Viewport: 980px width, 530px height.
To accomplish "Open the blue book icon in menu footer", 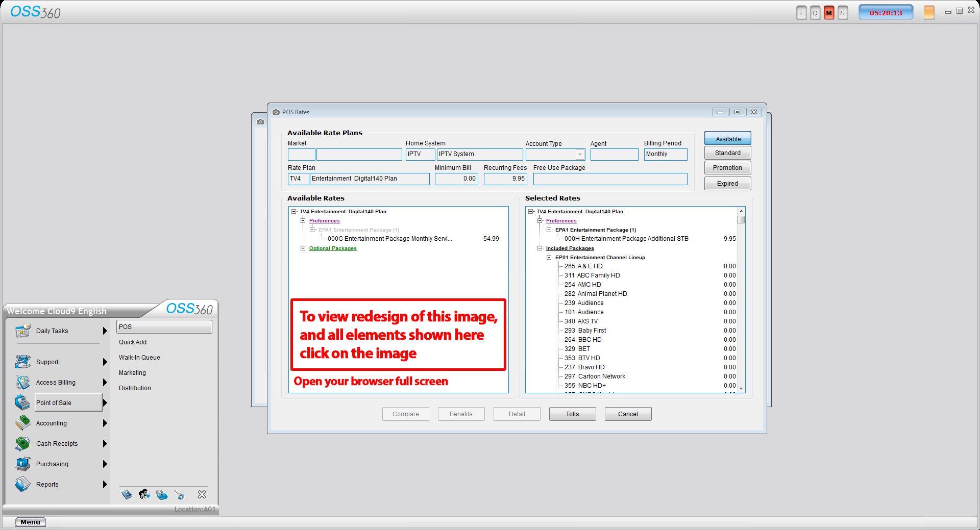I will tap(127, 494).
